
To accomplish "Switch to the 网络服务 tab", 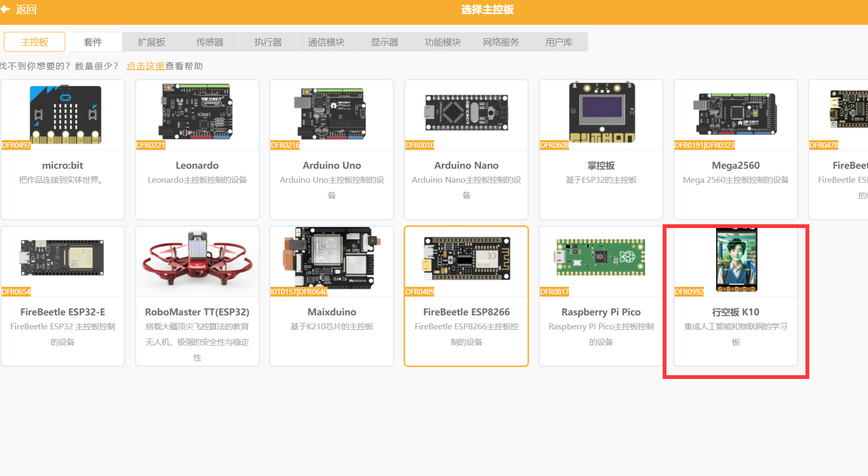I will click(501, 42).
